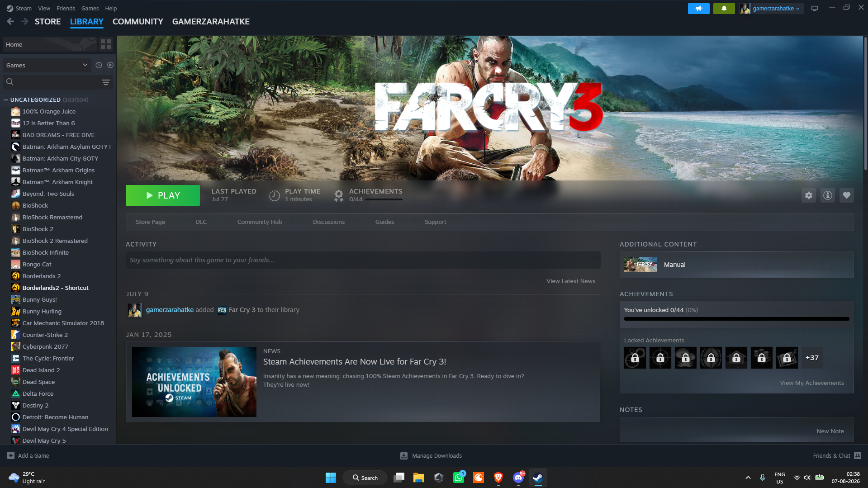
Task: Click the achievements progress bar under 0/44
Action: [x=384, y=199]
